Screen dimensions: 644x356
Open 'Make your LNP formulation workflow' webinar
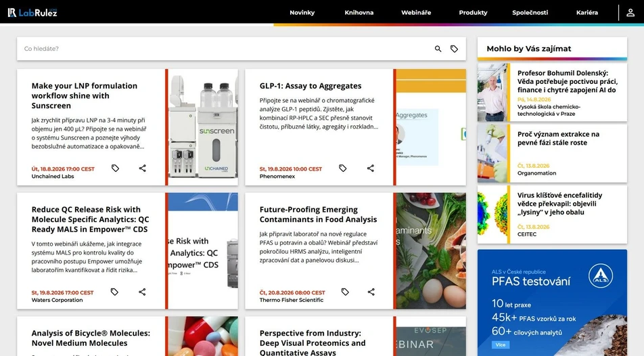pyautogui.click(x=84, y=96)
